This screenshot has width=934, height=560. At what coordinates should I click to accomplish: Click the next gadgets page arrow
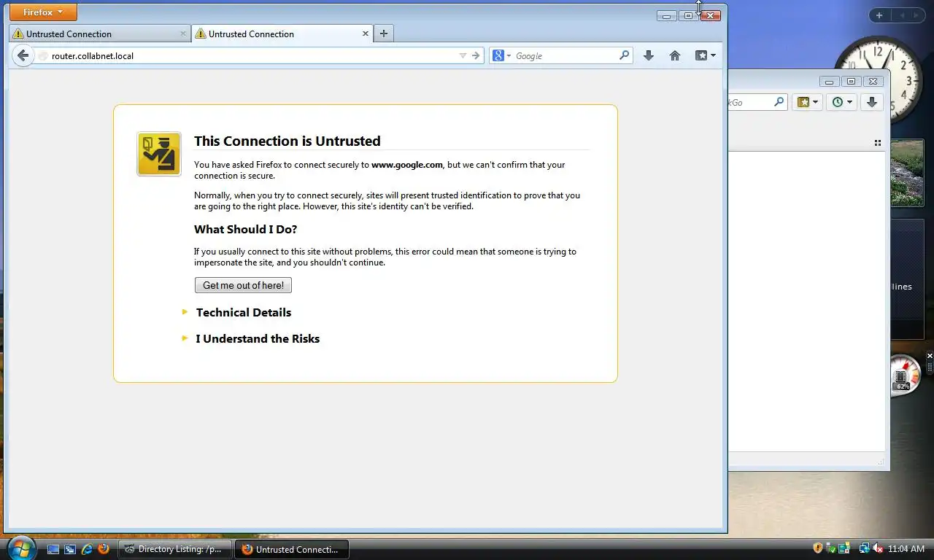click(x=917, y=15)
